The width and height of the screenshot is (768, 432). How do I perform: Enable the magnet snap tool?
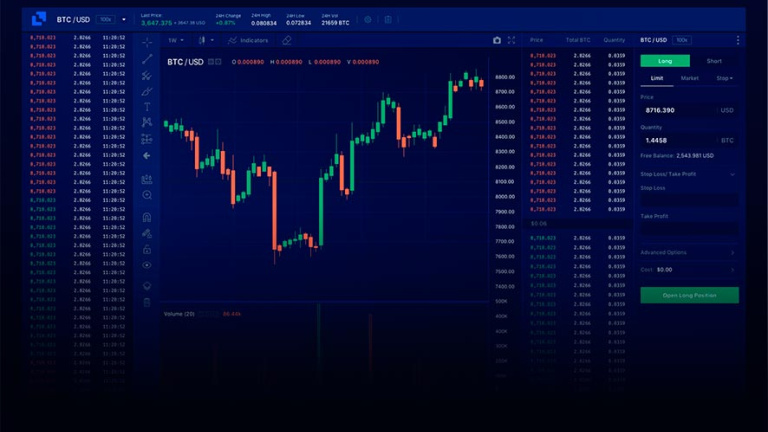click(x=147, y=216)
